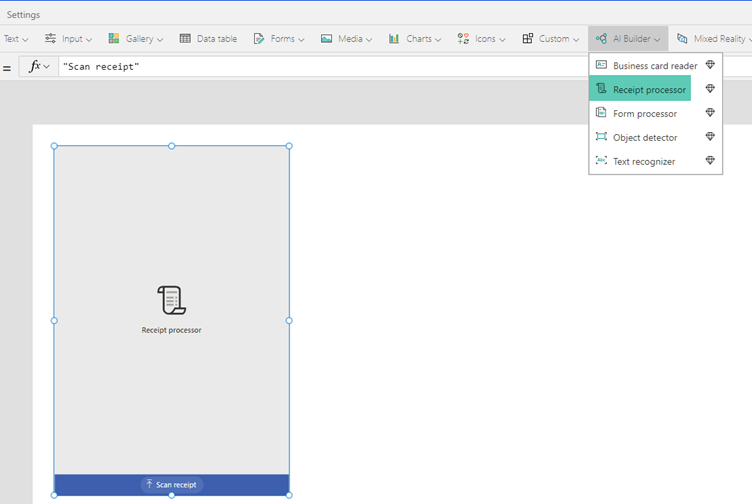Click the Charts bar icon
Screen dimensions: 752x504
point(394,38)
